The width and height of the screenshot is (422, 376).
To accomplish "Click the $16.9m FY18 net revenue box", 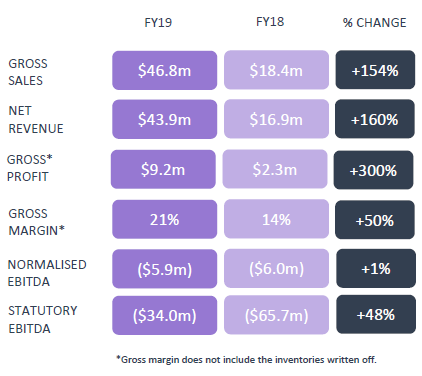I will click(276, 119).
